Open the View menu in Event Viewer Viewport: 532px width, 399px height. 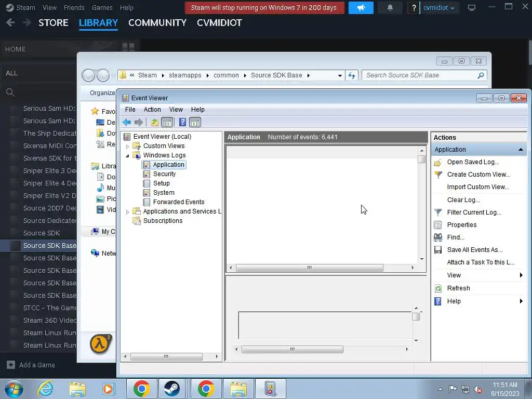(x=176, y=109)
